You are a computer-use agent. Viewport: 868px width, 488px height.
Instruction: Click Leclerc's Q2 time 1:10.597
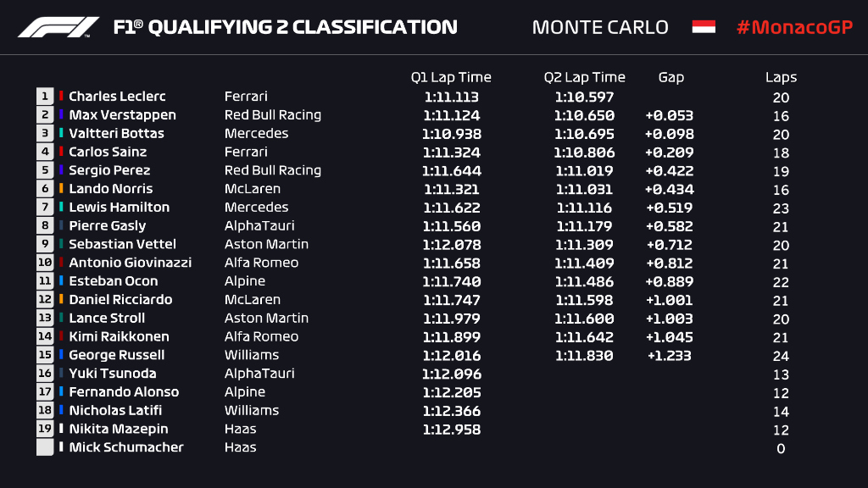tap(585, 97)
